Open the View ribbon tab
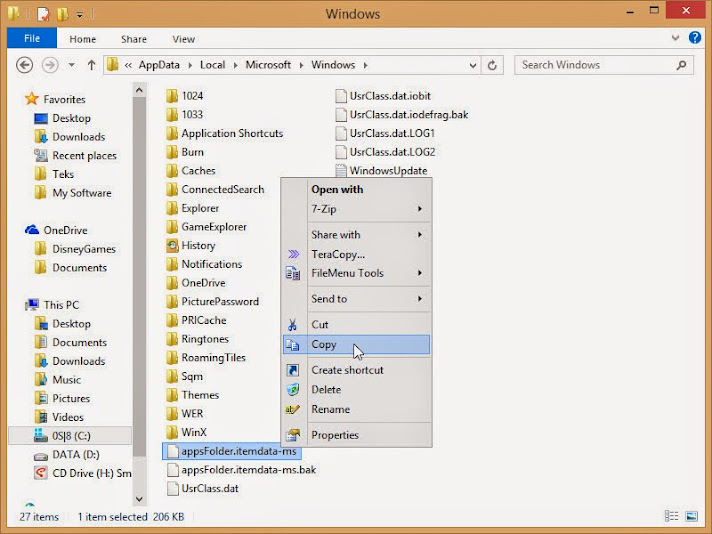This screenshot has height=534, width=712. pos(183,39)
